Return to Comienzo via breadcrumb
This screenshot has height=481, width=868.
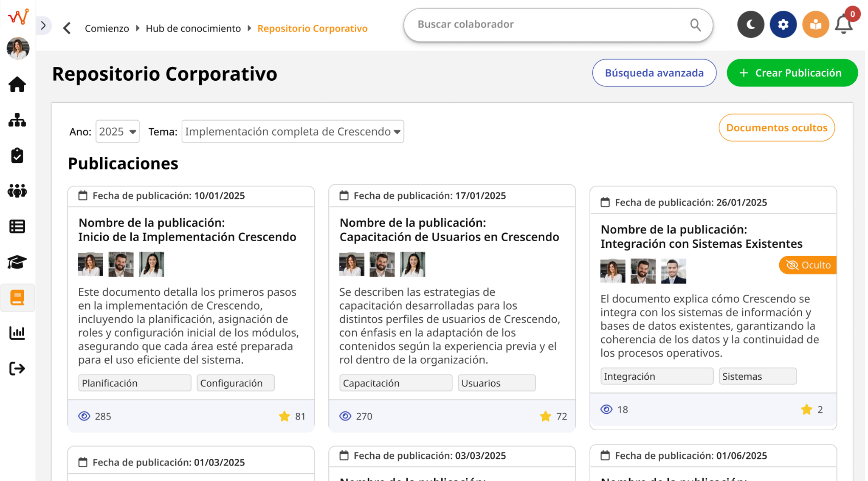pyautogui.click(x=107, y=28)
